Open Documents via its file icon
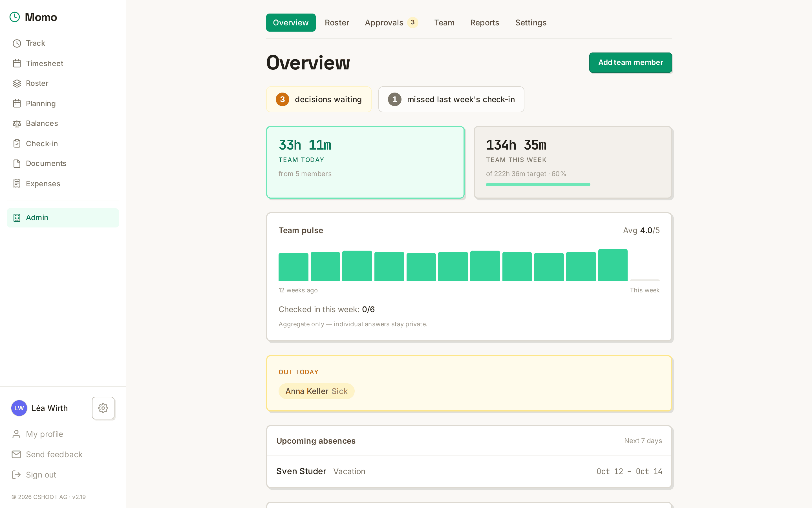 17,163
